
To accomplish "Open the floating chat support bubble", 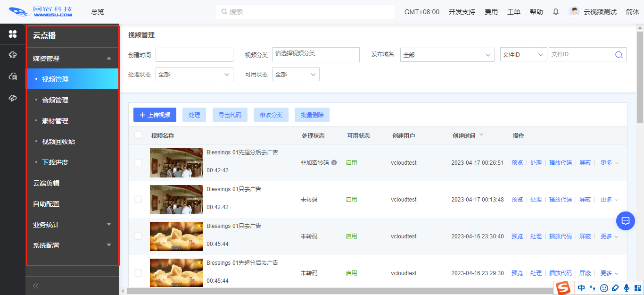I will (x=626, y=220).
